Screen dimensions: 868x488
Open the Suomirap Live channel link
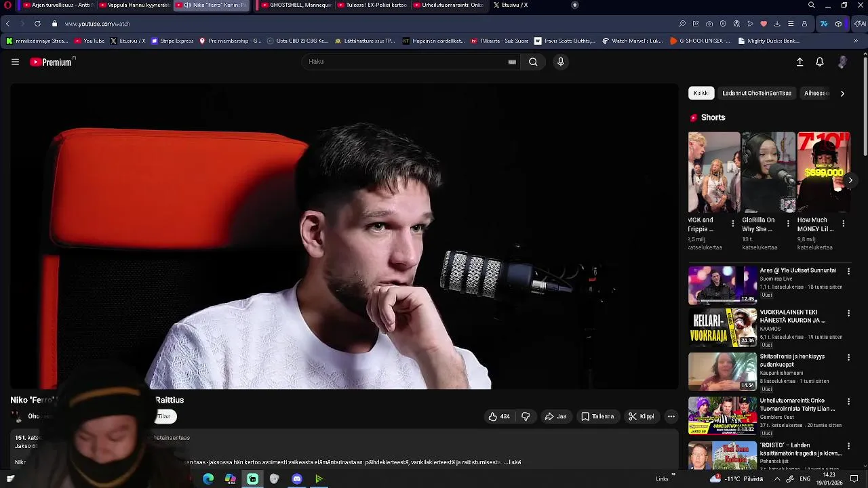click(x=776, y=279)
